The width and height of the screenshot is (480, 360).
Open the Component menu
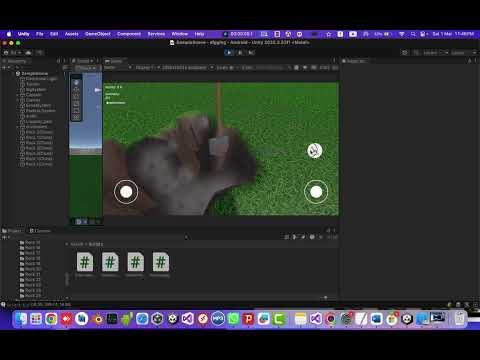129,34
